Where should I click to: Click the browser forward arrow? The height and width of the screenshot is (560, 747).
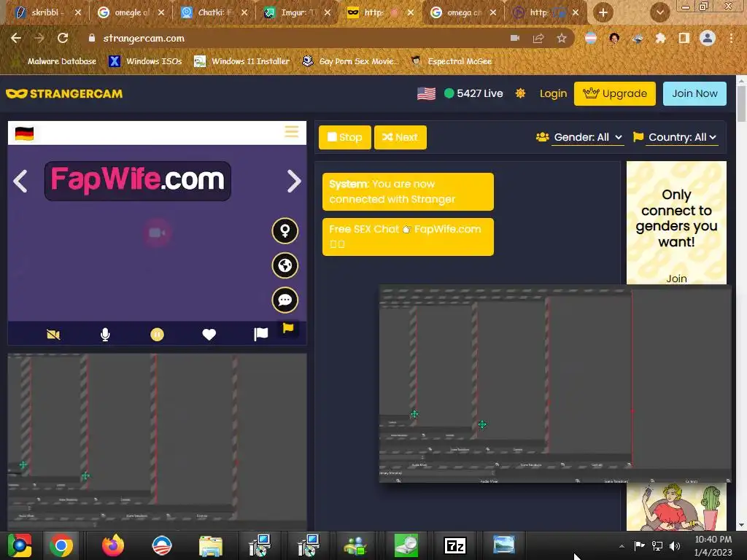pyautogui.click(x=39, y=38)
